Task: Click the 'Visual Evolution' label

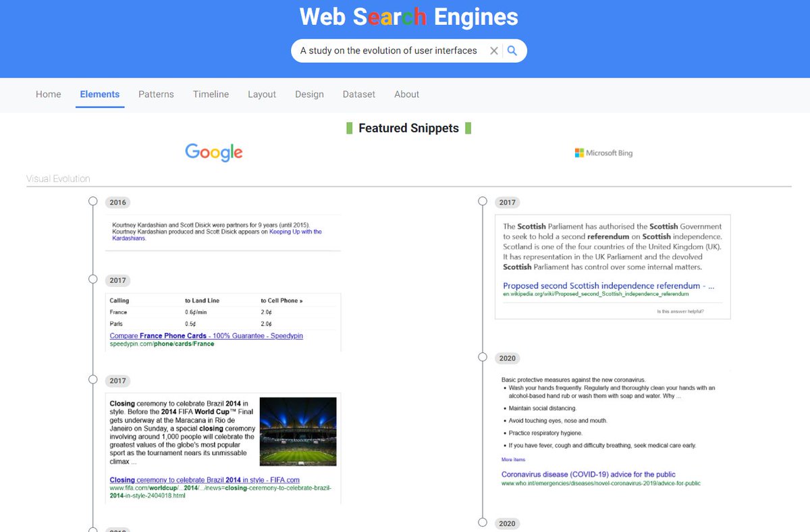Action: tap(58, 179)
